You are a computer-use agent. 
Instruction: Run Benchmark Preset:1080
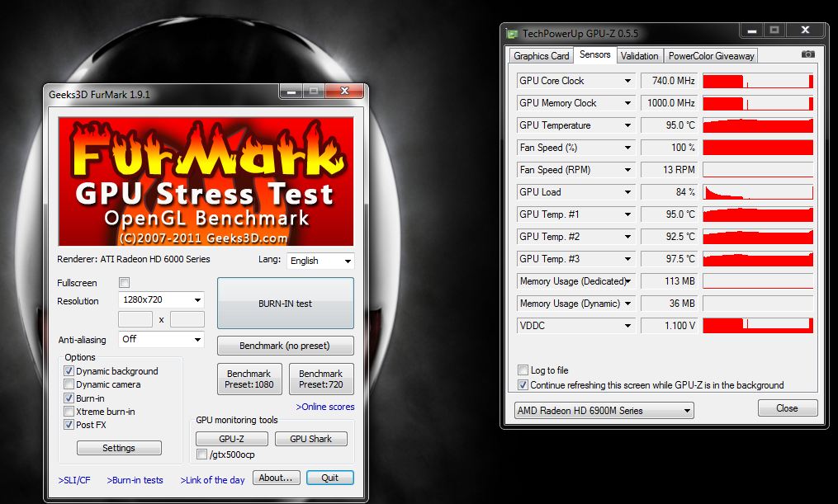point(249,379)
